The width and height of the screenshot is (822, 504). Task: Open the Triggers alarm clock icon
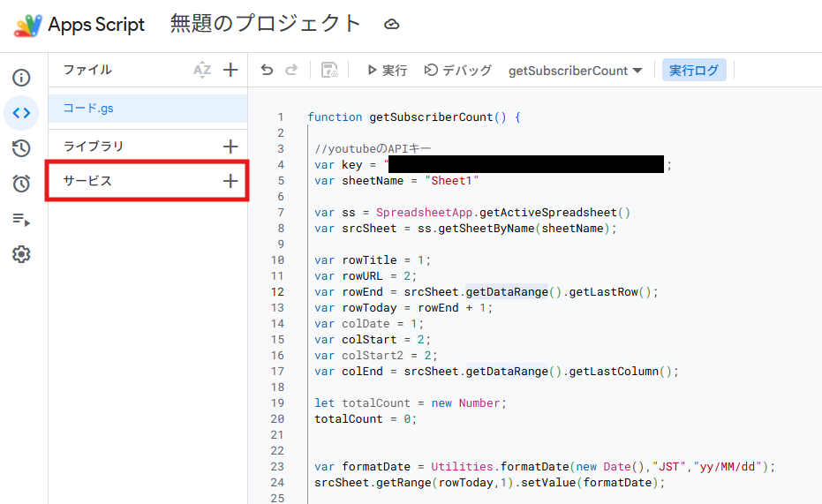(21, 184)
